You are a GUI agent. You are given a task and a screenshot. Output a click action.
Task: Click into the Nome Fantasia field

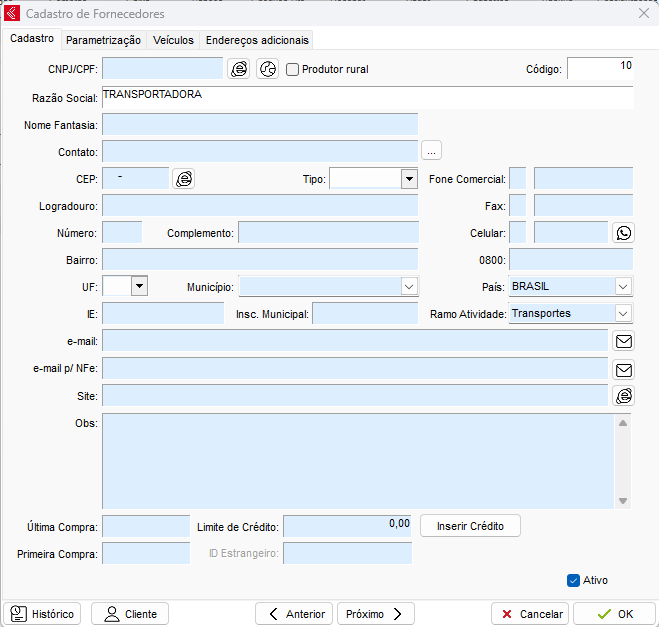click(x=260, y=125)
